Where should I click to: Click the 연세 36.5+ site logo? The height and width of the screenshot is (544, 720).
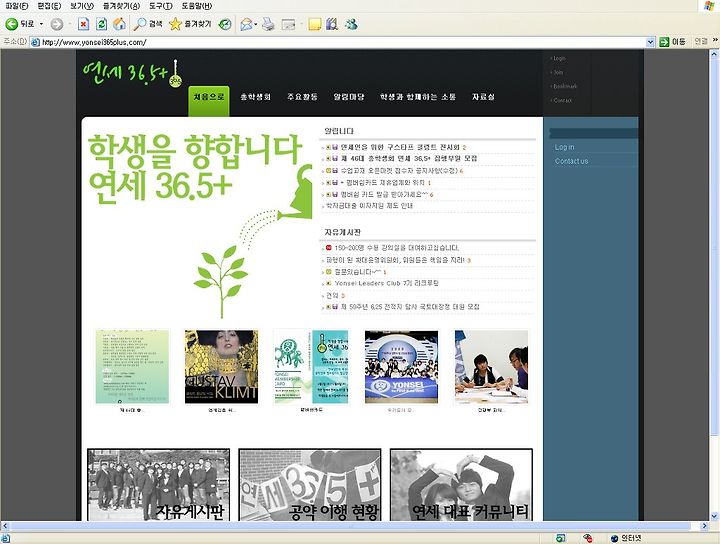point(133,73)
